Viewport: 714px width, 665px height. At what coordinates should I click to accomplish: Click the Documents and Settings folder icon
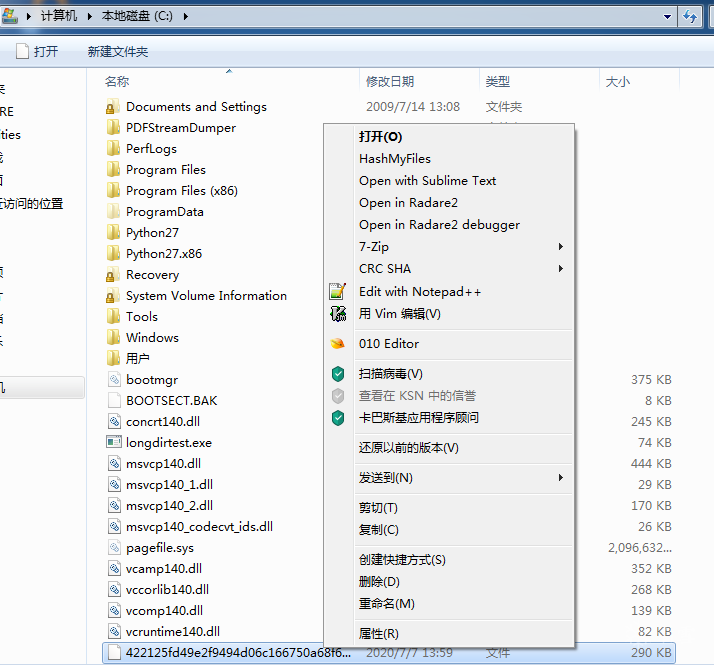click(113, 107)
